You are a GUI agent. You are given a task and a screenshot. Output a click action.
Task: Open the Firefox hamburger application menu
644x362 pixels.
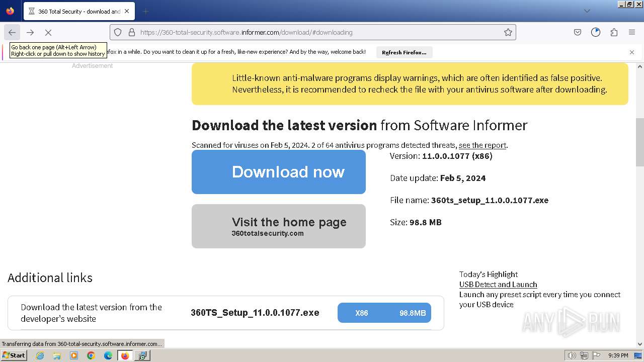(x=632, y=32)
